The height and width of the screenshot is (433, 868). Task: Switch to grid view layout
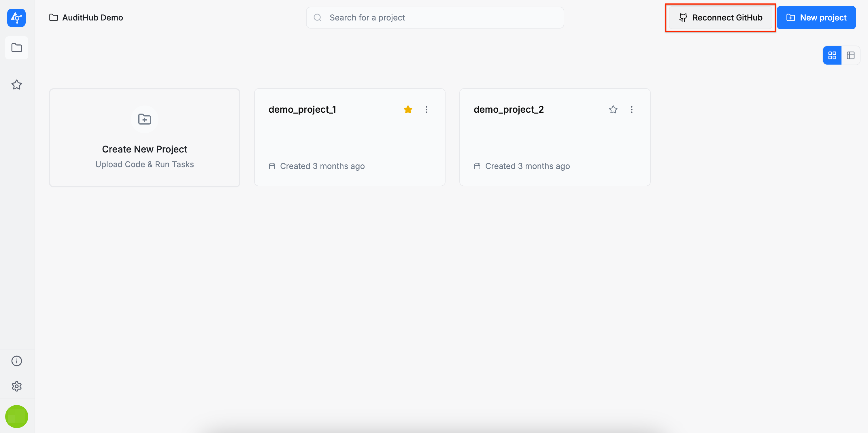[832, 55]
